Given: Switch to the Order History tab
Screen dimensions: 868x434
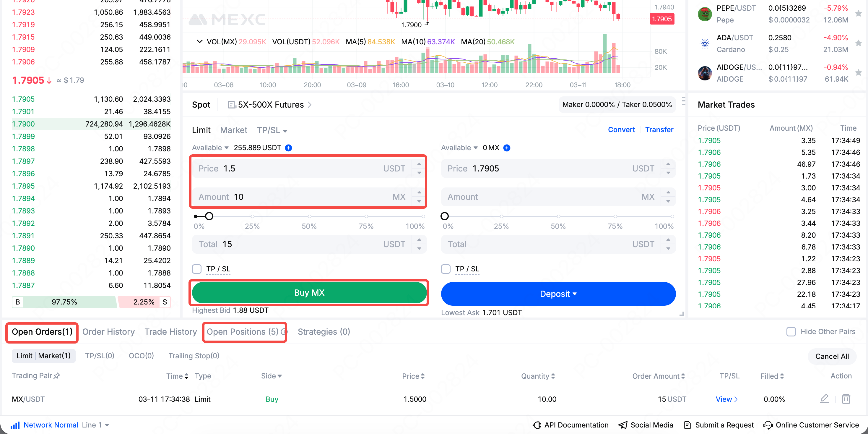Looking at the screenshot, I should coord(108,332).
